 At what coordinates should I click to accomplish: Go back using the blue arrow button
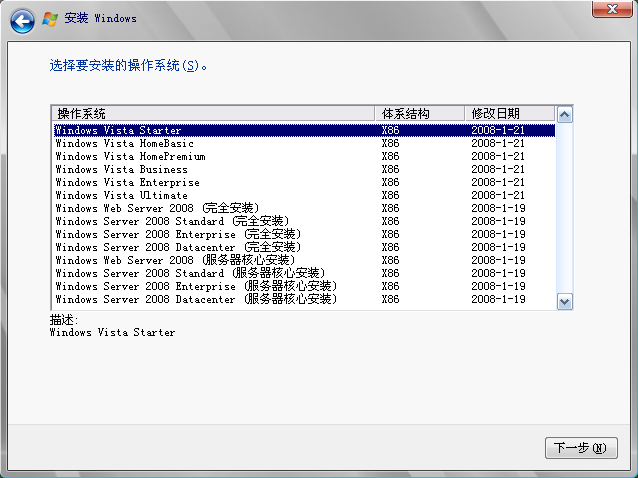coord(22,21)
